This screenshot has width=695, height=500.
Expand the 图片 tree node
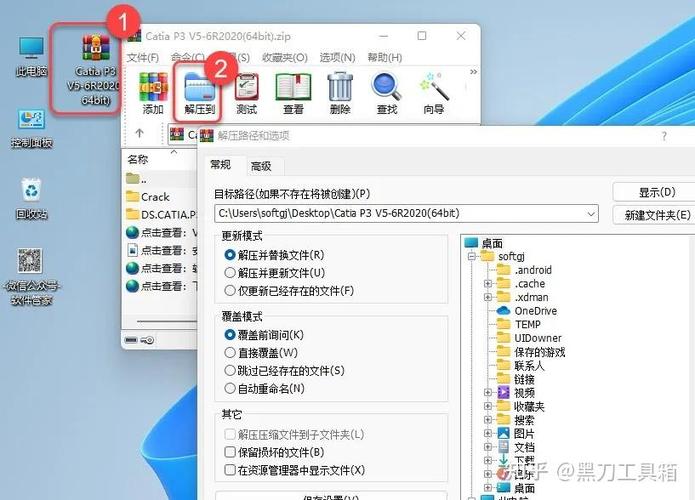point(488,434)
